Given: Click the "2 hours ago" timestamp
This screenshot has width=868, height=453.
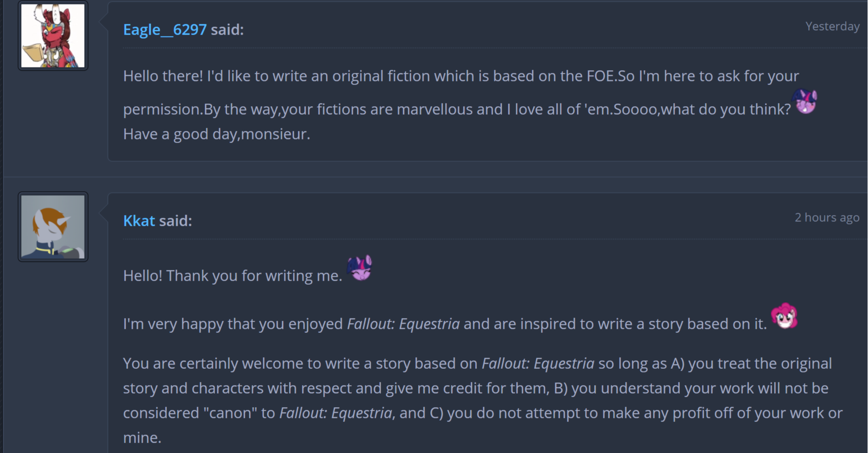Looking at the screenshot, I should (827, 218).
